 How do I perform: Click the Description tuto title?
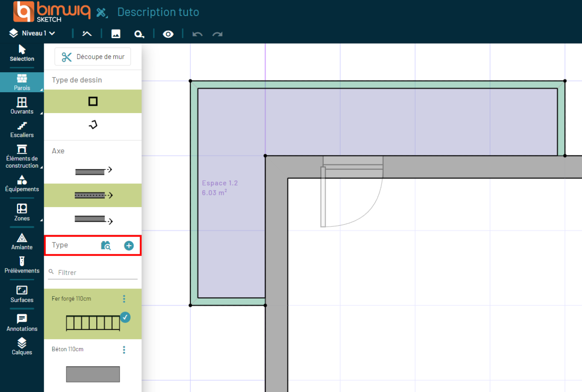[x=158, y=12]
